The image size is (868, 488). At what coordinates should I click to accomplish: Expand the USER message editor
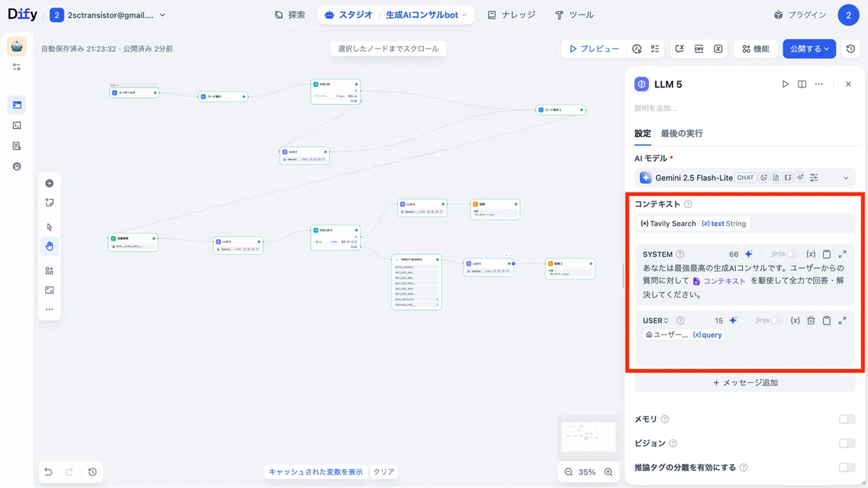pyautogui.click(x=843, y=320)
